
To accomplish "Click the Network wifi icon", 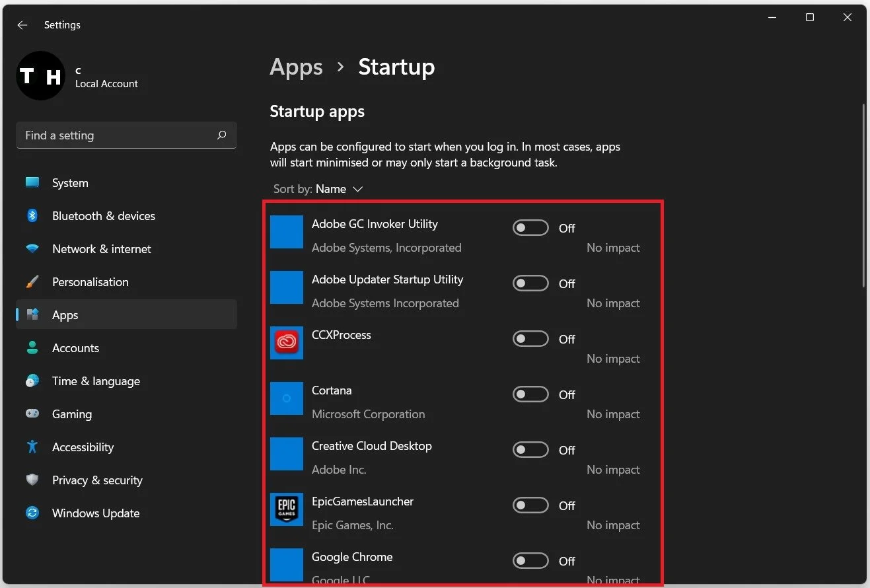I will click(x=32, y=249).
